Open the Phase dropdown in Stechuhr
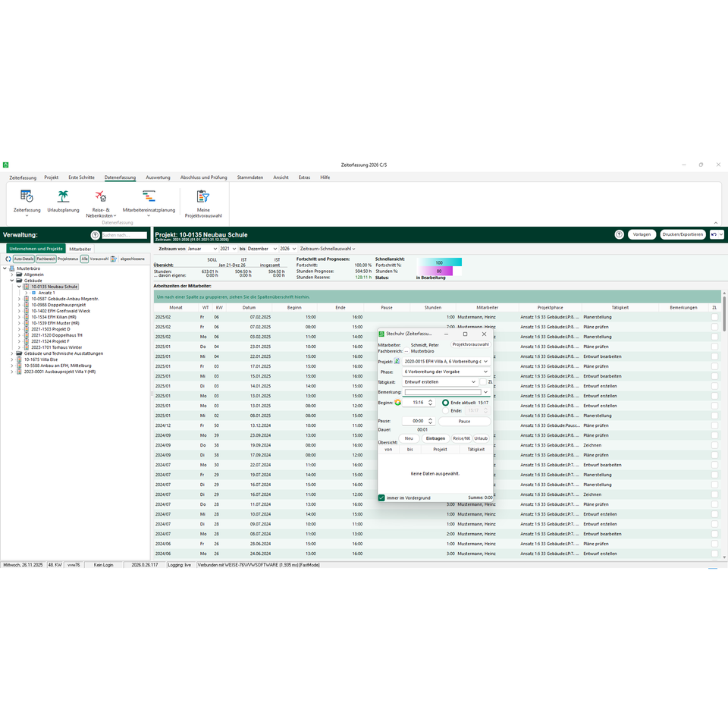Viewport: 728px width, 728px height. click(485, 372)
